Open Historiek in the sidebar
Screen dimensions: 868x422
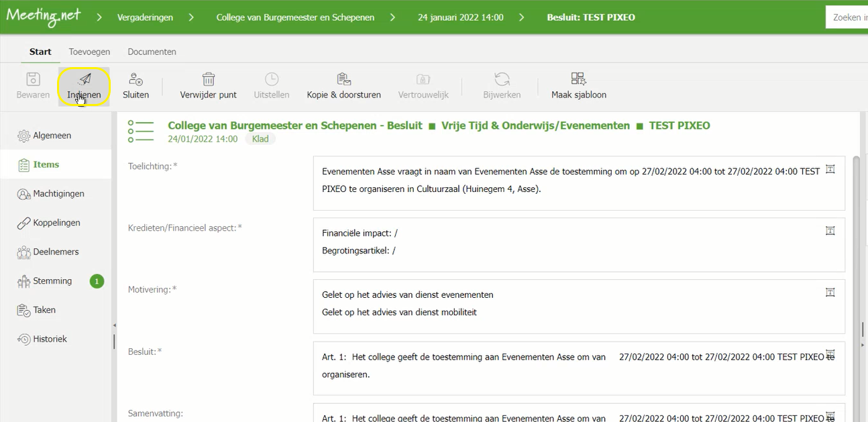tap(50, 339)
